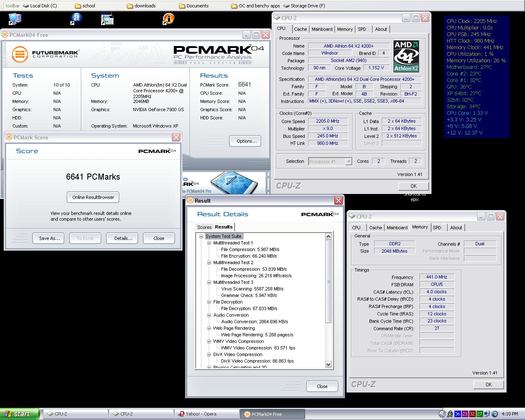The height and width of the screenshot is (420, 525).
Task: Click the network connection tray icon
Action: [x=487, y=414]
